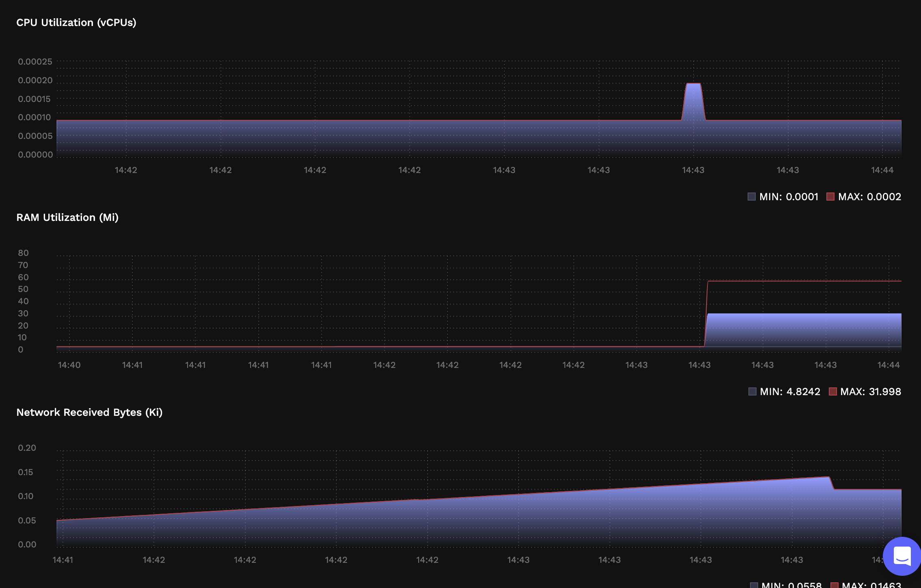
Task: Click the MAX: 31.998 legend label
Action: (870, 391)
